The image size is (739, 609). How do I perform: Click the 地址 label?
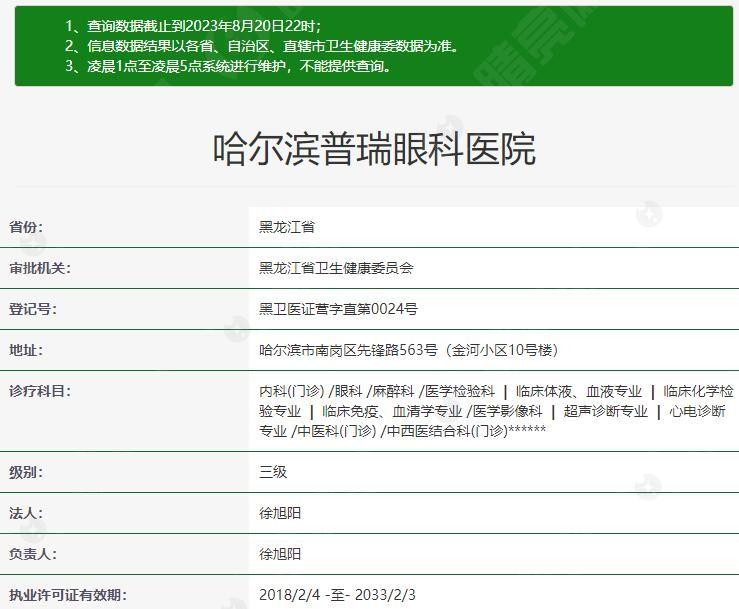pos(26,350)
